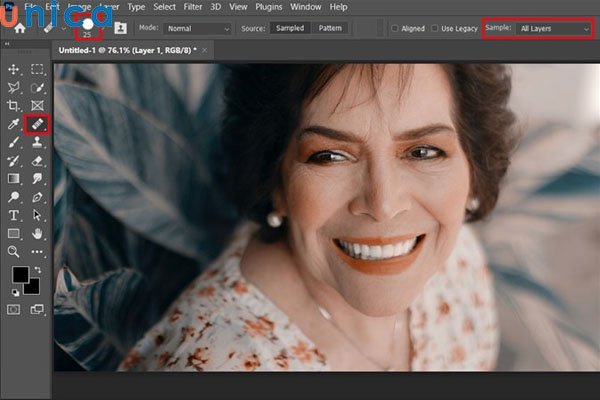Viewport: 600px width, 400px height.
Task: Open the brush size preset picker
Action: pos(88,27)
